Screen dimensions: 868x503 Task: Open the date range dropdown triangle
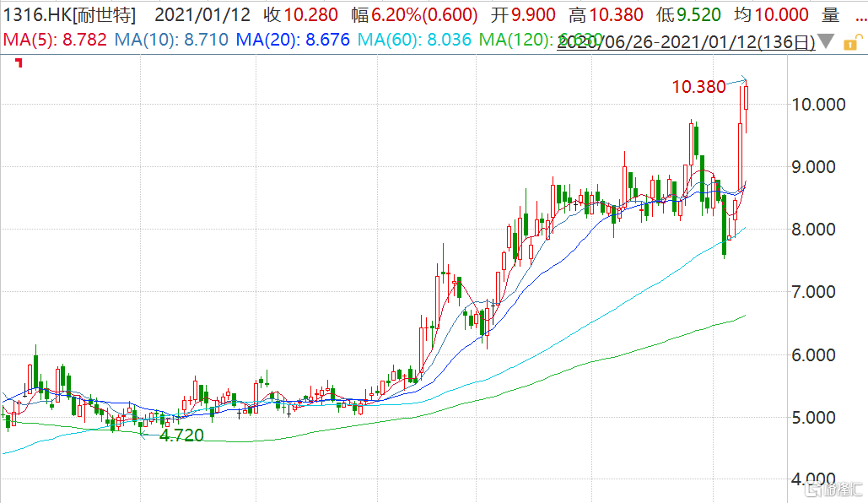[827, 41]
